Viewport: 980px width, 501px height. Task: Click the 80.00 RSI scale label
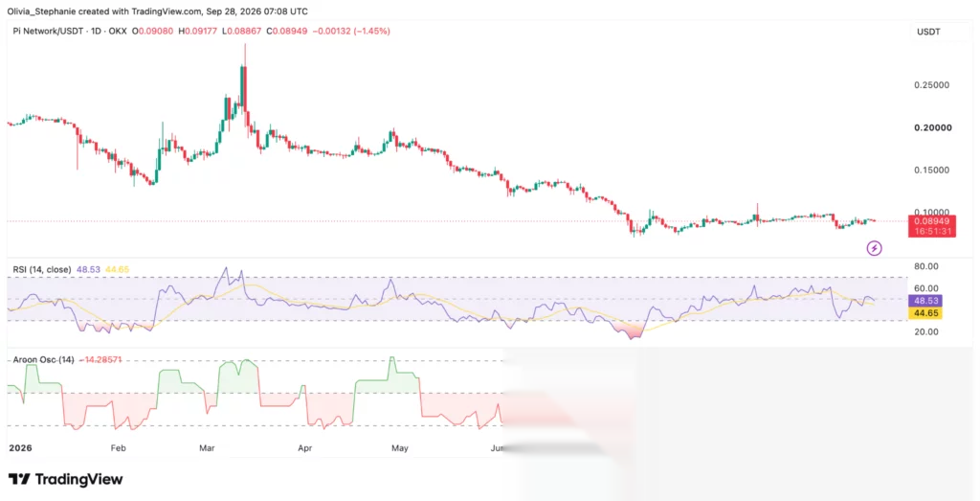coord(925,266)
